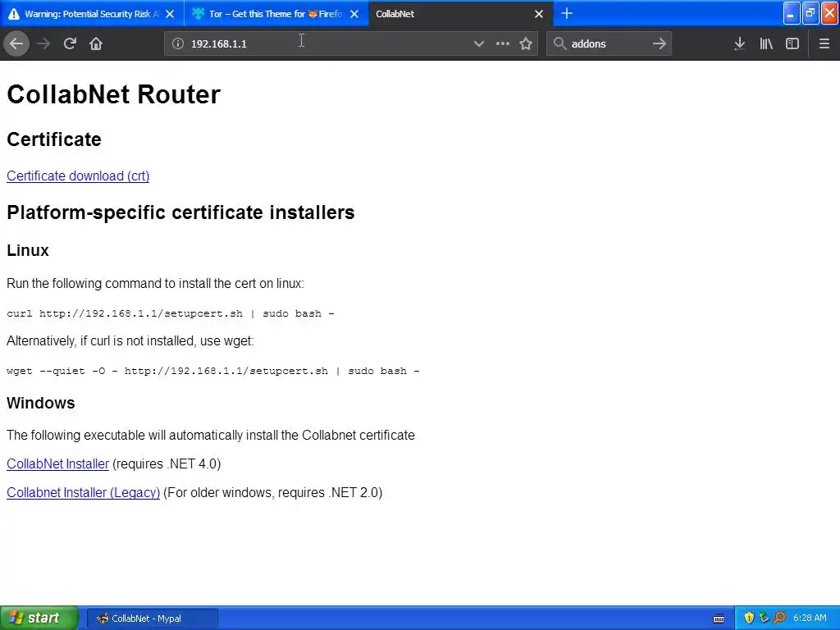The image size is (840, 630).
Task: Close the Security Risk warning tab
Action: pos(170,14)
